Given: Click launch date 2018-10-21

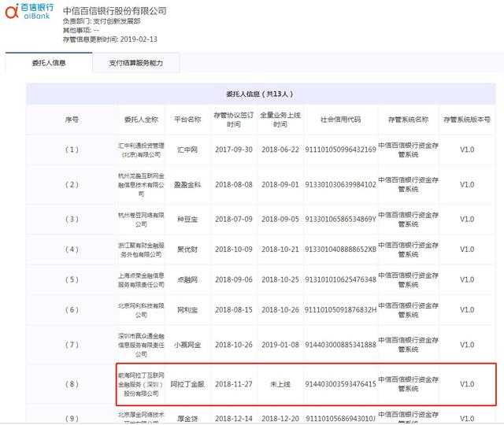Looking at the screenshot, I should pos(280,249).
